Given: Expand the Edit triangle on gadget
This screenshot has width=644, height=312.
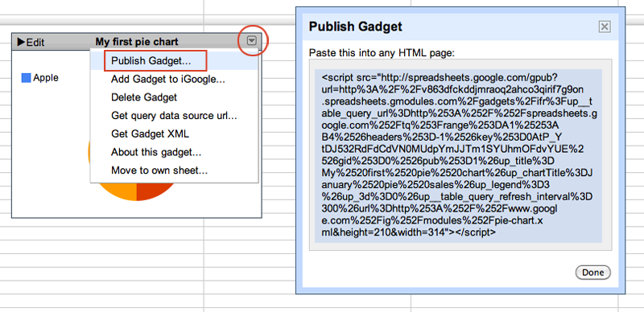Looking at the screenshot, I should pos(22,42).
